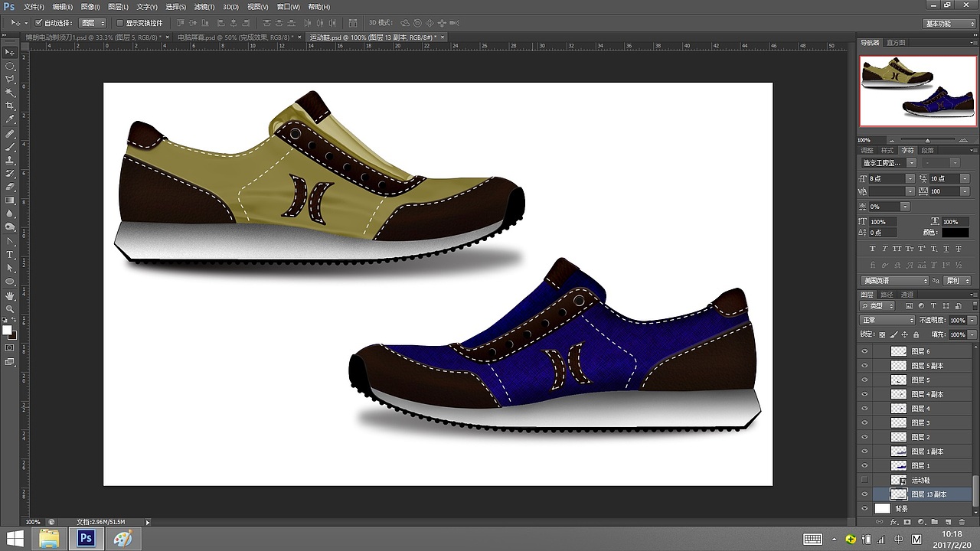
Task: Open the 滤镜(T) menu
Action: 204,7
